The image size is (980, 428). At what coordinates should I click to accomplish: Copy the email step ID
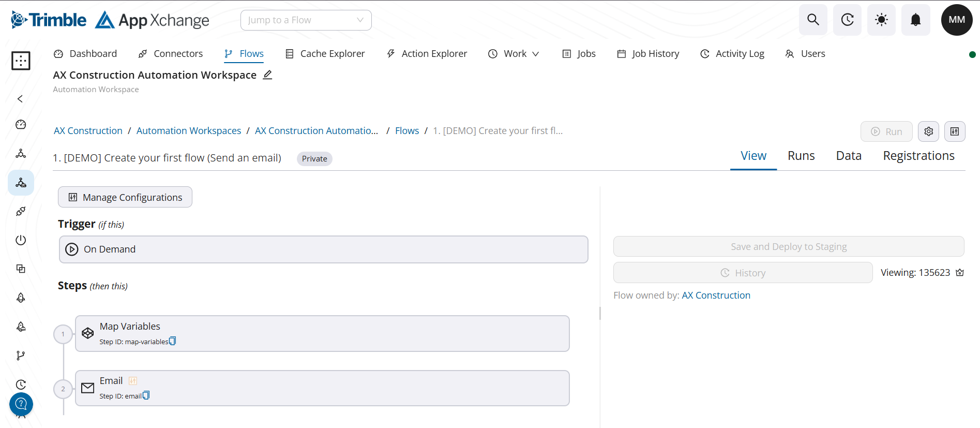click(146, 395)
